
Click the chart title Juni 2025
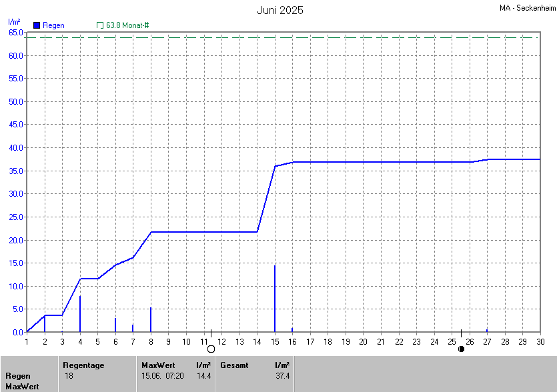280,10
